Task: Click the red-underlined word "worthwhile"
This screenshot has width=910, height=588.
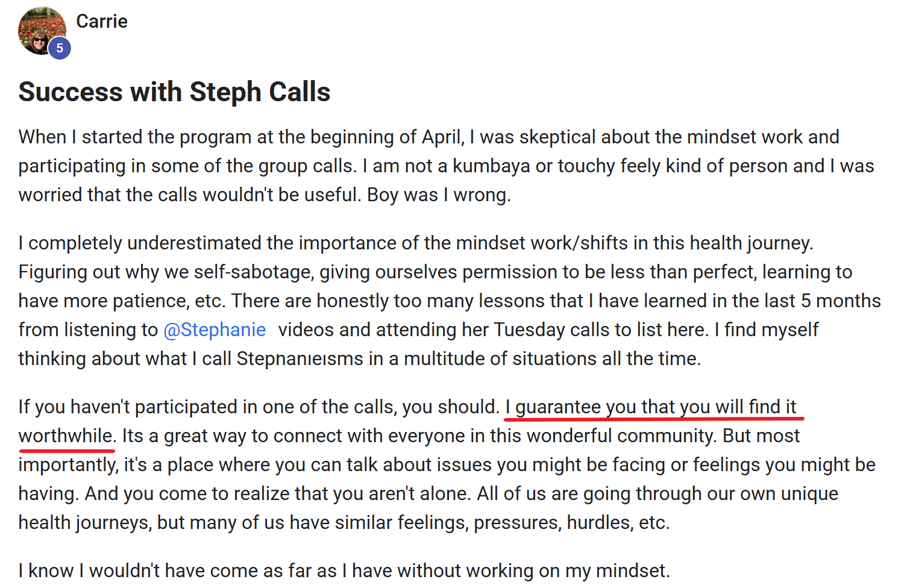Action: [x=66, y=436]
